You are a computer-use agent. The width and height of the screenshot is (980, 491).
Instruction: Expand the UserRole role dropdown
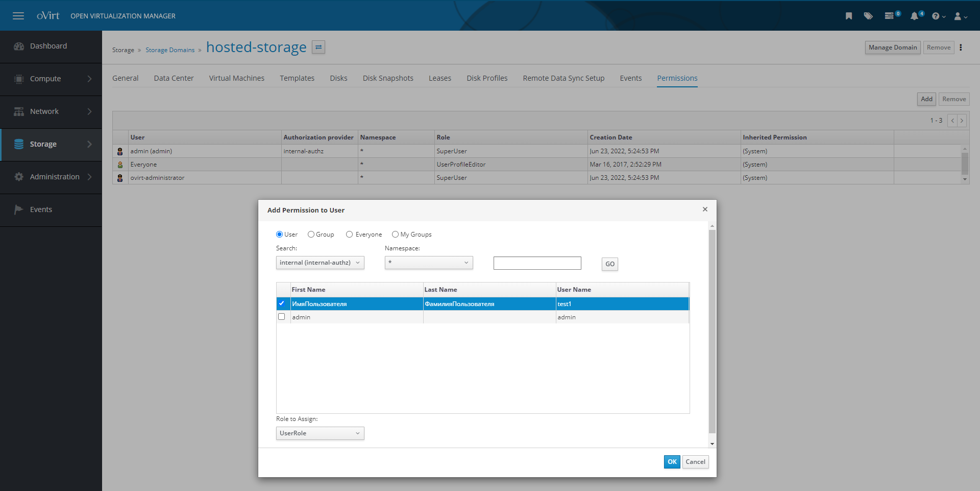pyautogui.click(x=320, y=433)
